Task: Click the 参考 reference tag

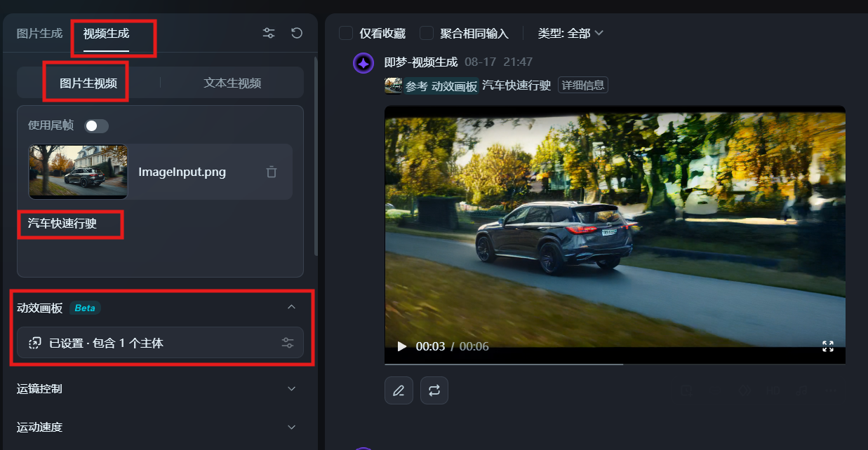Action: pyautogui.click(x=416, y=86)
